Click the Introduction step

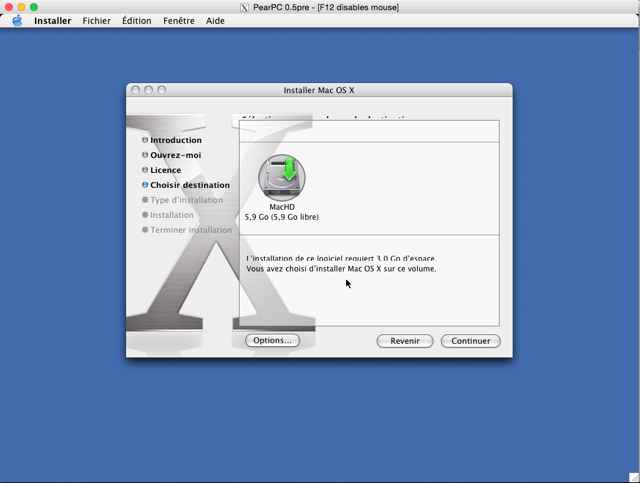tap(176, 140)
